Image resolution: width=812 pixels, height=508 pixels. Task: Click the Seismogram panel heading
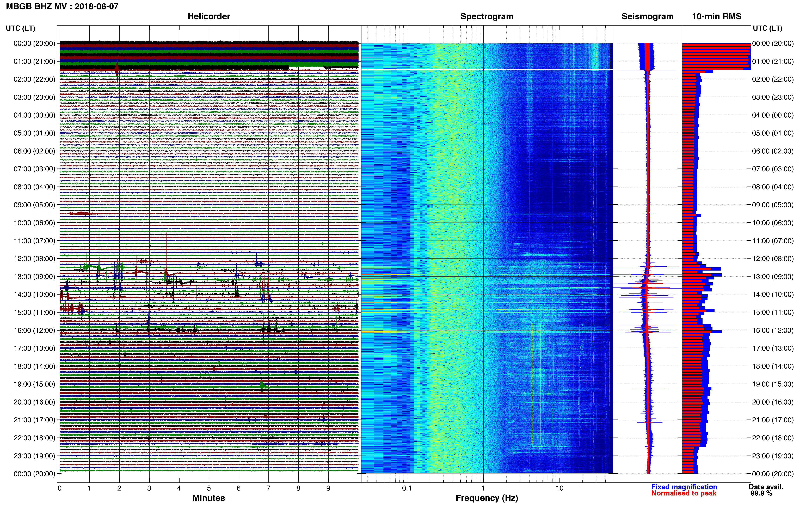point(648,16)
